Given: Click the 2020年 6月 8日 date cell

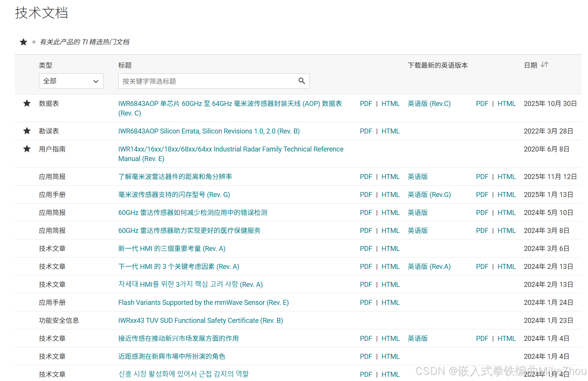Looking at the screenshot, I should coord(547,149).
